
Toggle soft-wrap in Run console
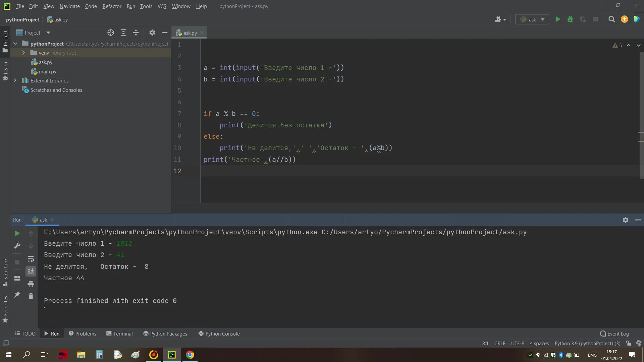point(31,259)
